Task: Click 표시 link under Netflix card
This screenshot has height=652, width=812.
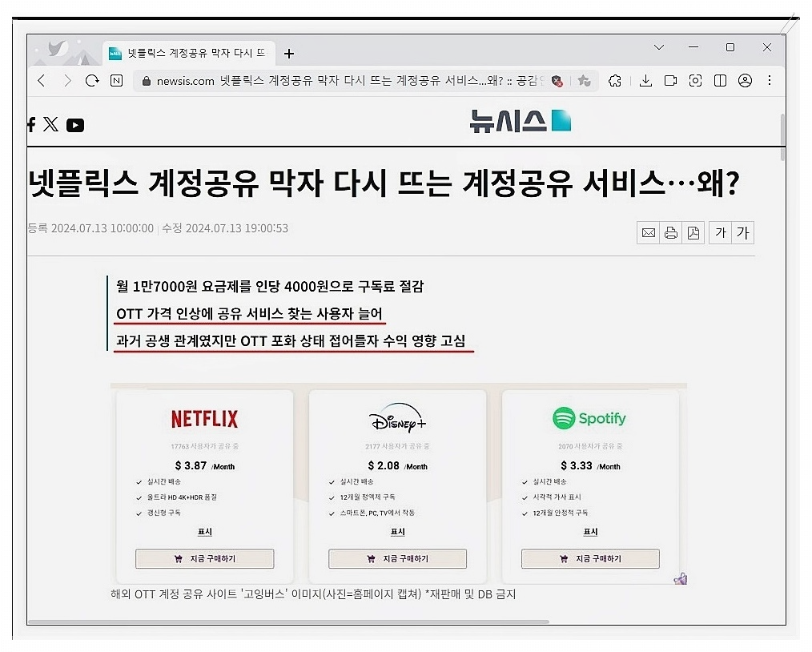Action: pyautogui.click(x=204, y=532)
